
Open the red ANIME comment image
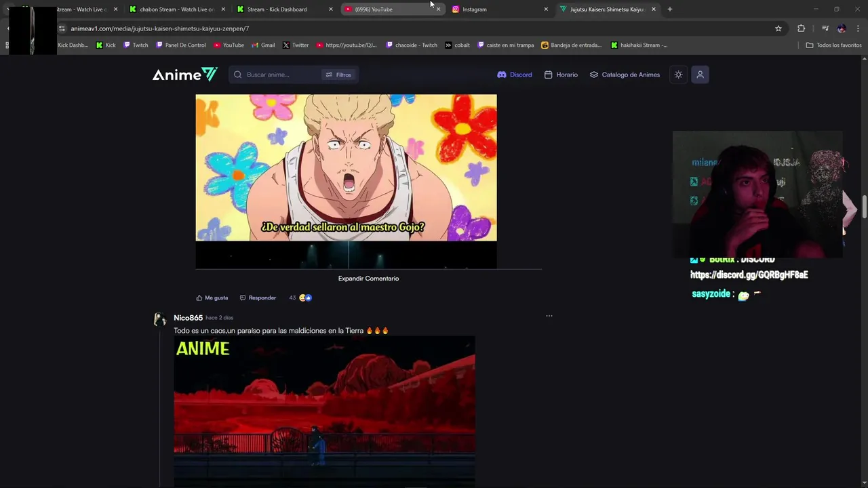tap(324, 411)
